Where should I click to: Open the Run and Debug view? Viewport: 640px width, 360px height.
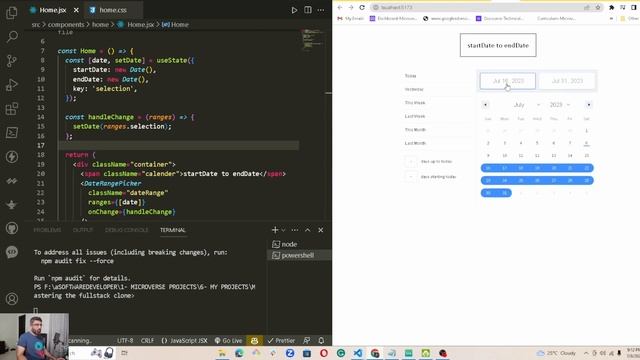[x=12, y=85]
